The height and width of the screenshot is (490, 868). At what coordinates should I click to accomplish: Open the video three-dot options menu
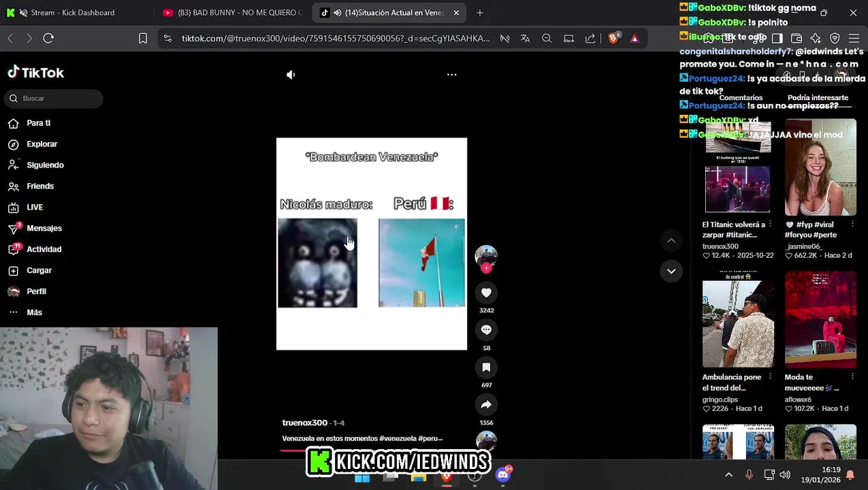pyautogui.click(x=451, y=75)
